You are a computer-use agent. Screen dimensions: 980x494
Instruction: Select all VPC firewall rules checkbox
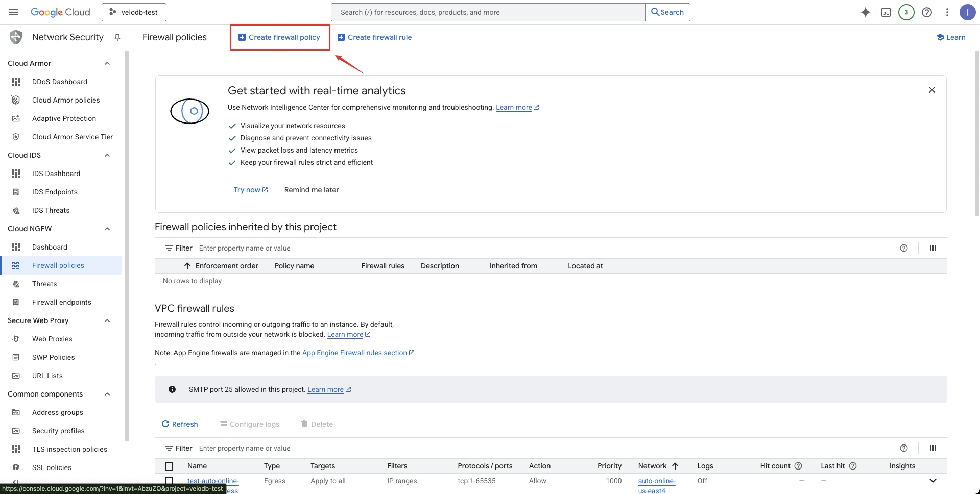point(169,466)
